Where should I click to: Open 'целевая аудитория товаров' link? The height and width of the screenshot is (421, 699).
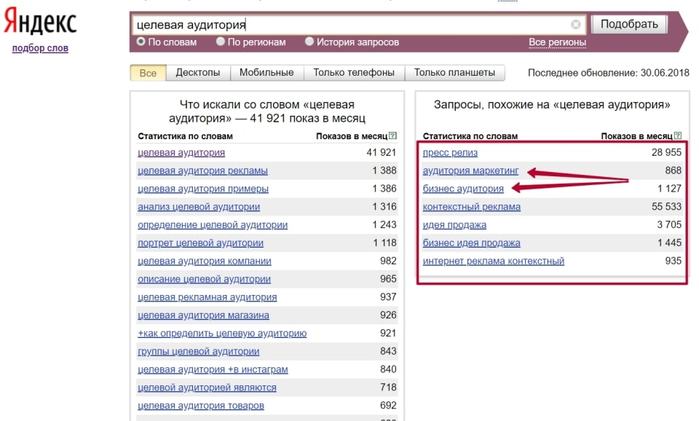[201, 406]
